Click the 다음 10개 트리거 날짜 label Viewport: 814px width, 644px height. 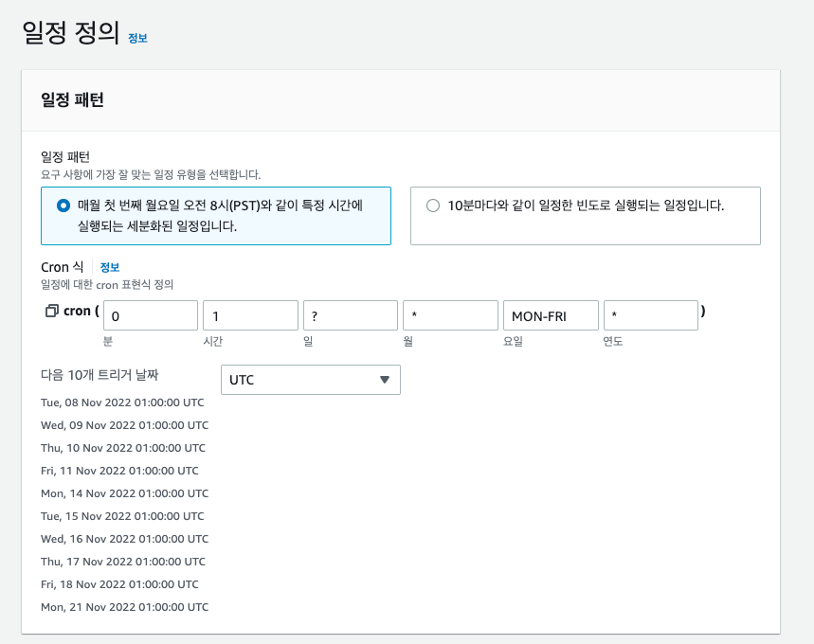(99, 375)
